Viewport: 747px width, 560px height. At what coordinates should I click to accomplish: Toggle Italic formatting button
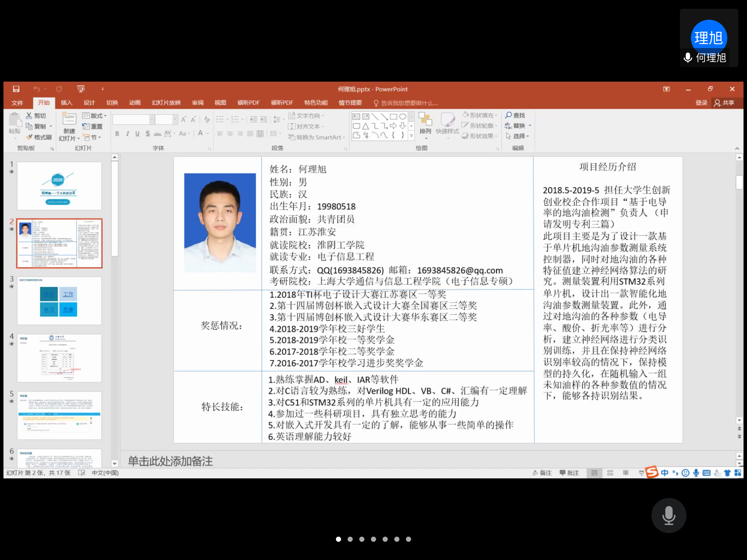pyautogui.click(x=127, y=134)
